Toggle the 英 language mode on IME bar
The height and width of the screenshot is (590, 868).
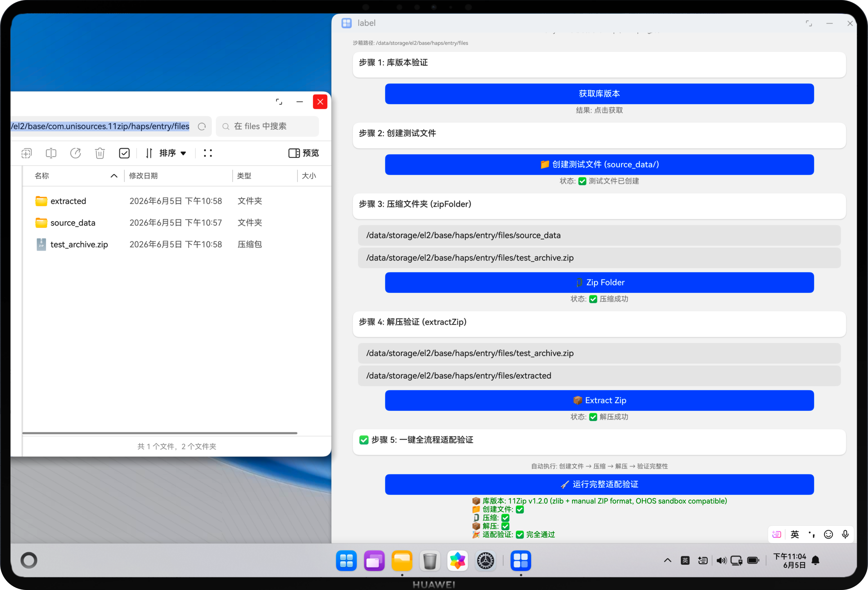pos(795,534)
